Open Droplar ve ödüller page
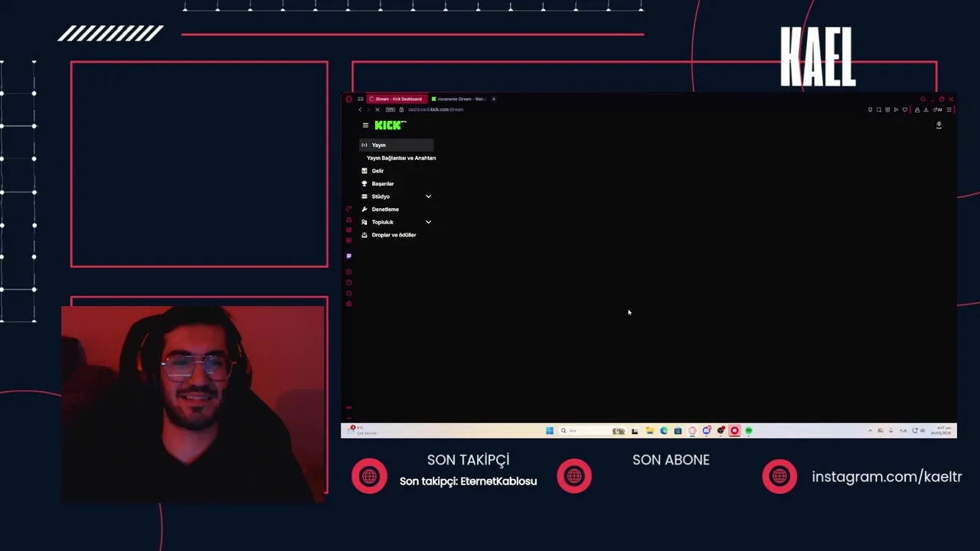This screenshot has width=980, height=551. tap(394, 235)
